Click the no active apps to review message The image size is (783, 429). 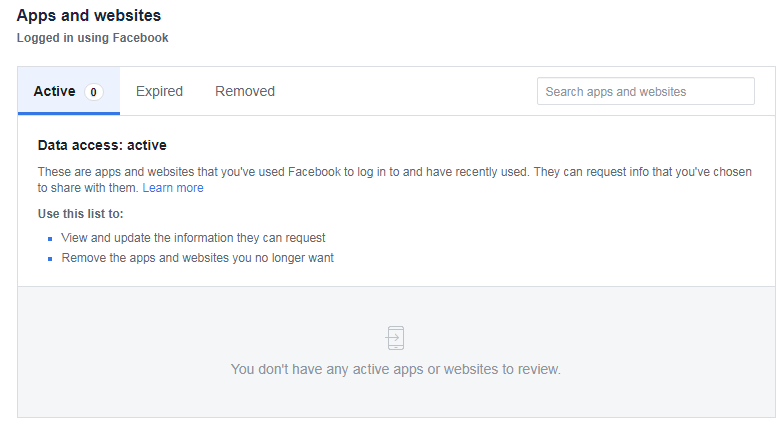pos(395,369)
